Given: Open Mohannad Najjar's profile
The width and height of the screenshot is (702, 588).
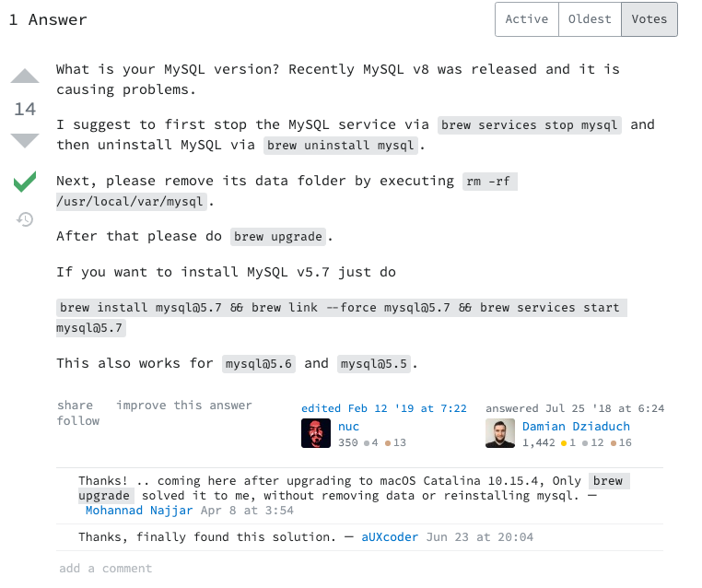Looking at the screenshot, I should click(139, 510).
